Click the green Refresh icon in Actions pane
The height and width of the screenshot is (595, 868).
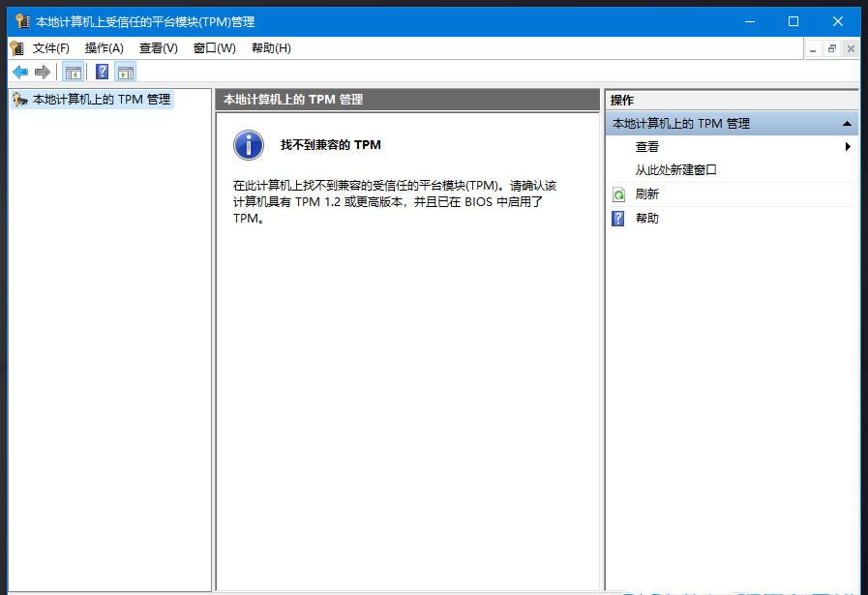(x=618, y=193)
